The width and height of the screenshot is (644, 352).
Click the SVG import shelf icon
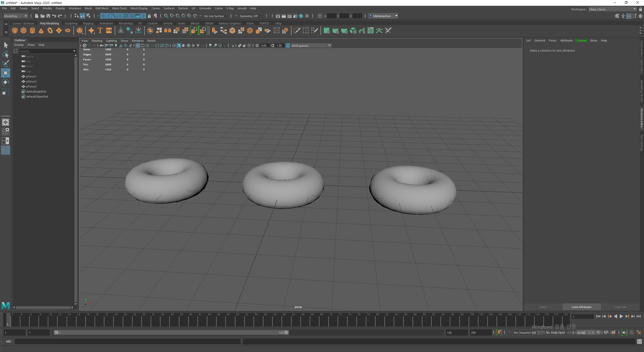pos(109,31)
